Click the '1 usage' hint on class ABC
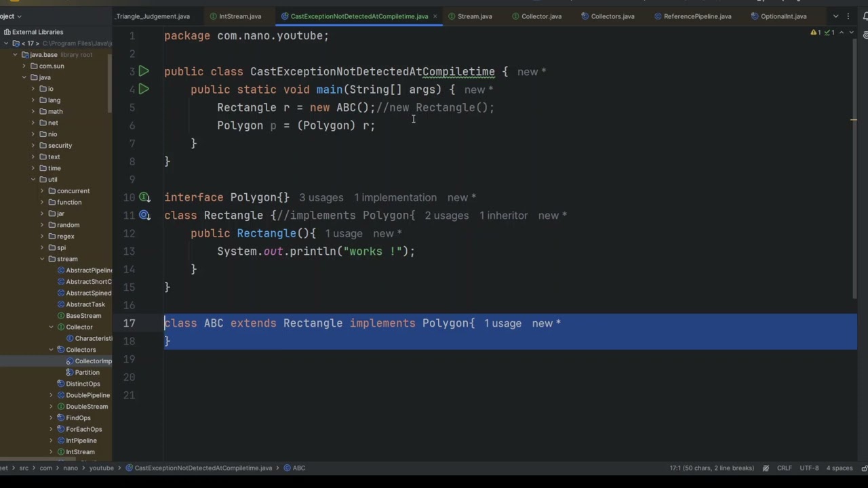 tap(502, 323)
